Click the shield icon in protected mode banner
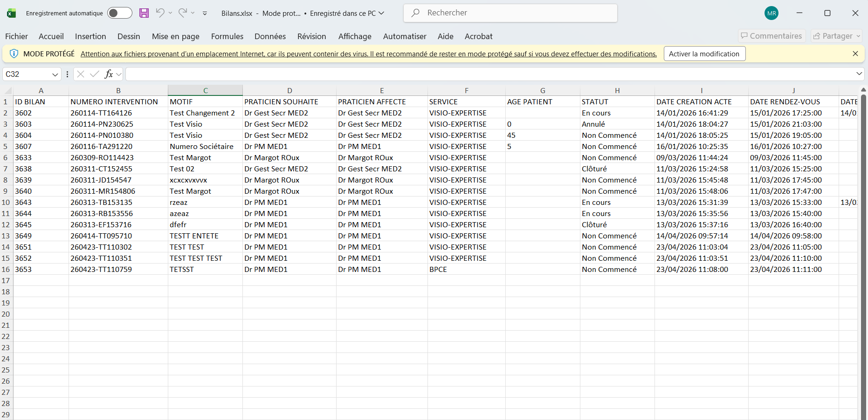 pyautogui.click(x=14, y=54)
